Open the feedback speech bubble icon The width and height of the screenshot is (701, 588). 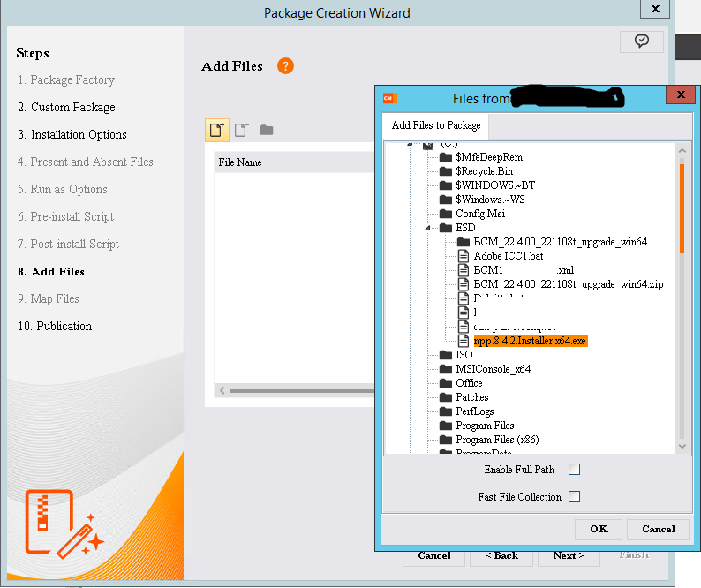click(642, 41)
